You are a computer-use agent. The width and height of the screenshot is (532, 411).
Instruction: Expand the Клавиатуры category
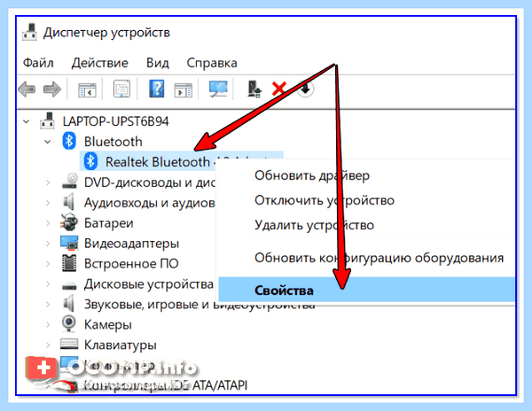[48, 345]
